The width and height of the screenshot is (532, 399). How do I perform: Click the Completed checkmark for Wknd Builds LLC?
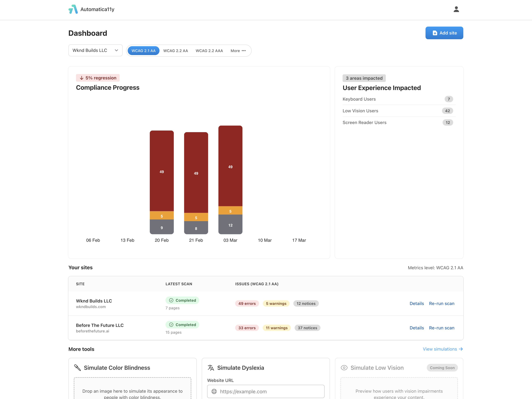coord(171,300)
